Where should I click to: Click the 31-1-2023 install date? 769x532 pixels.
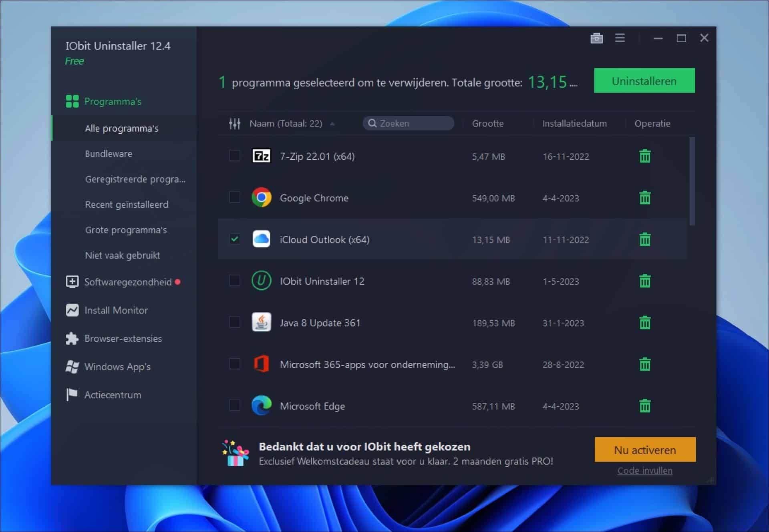pos(563,323)
